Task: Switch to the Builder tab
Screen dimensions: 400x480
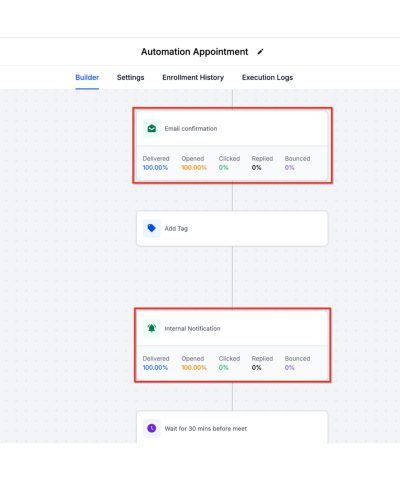Action: click(87, 77)
